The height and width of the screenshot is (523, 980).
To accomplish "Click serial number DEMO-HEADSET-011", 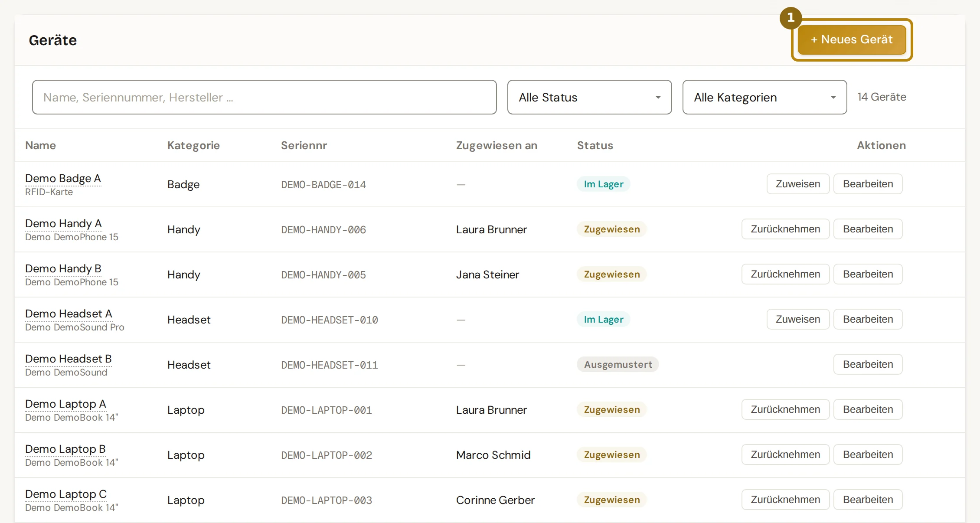I will (330, 365).
